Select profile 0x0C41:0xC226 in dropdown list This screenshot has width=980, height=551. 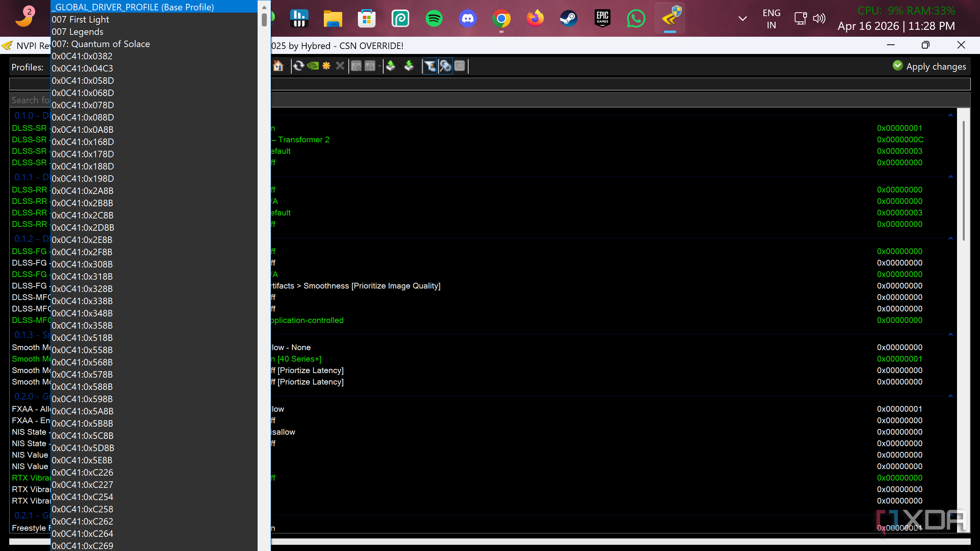click(x=154, y=472)
